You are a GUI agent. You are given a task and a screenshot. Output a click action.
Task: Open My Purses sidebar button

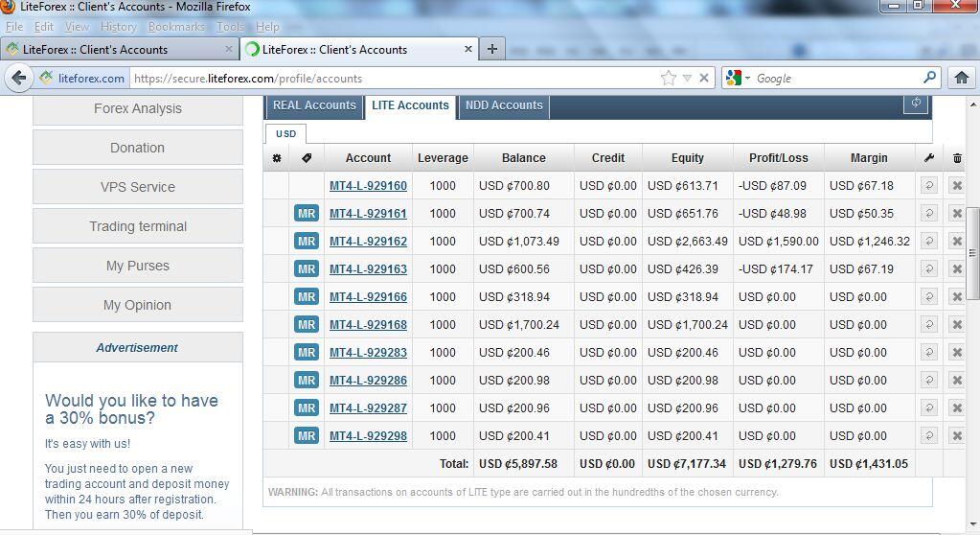coord(138,266)
